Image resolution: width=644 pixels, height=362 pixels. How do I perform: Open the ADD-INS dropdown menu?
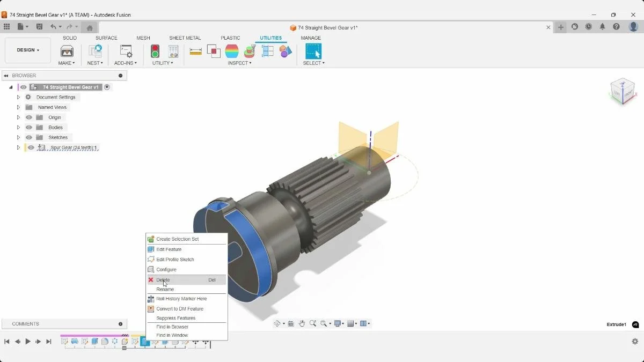pyautogui.click(x=126, y=63)
